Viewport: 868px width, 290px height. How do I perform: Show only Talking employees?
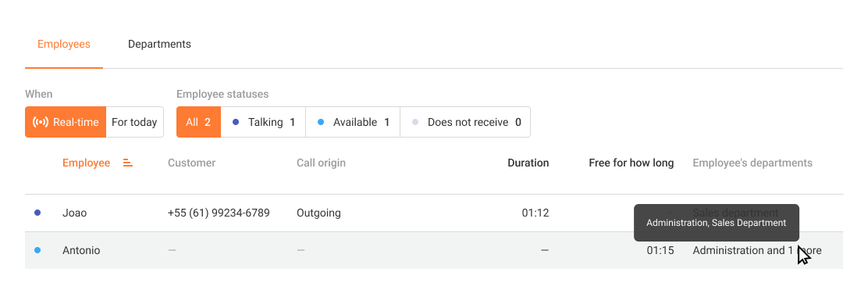pyautogui.click(x=264, y=122)
